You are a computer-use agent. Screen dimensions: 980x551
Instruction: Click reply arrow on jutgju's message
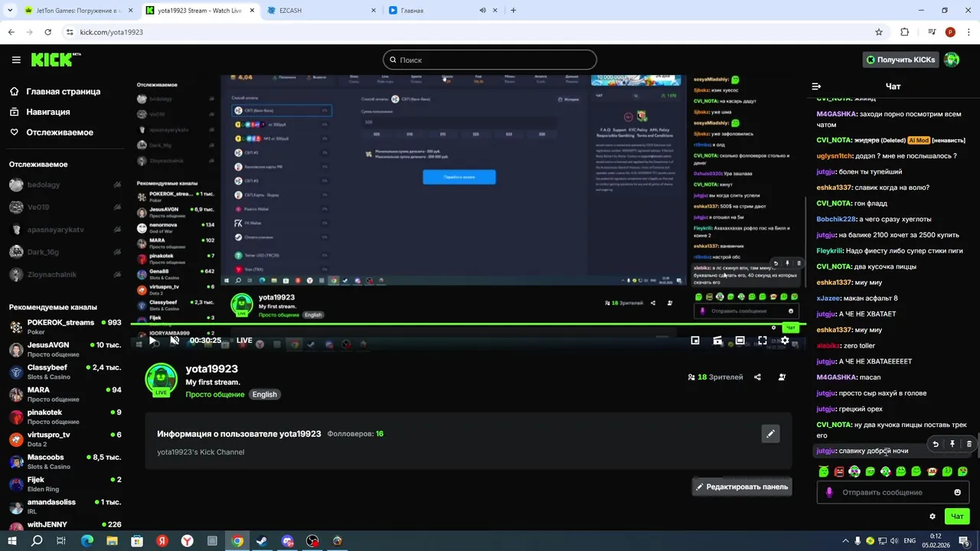point(935,444)
